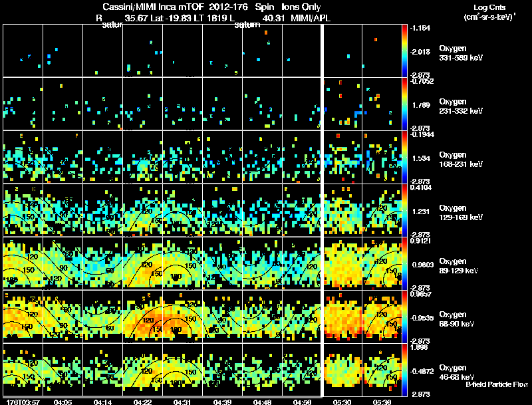
Task: Click the 176T03:57 time axis label
Action: click(x=23, y=402)
